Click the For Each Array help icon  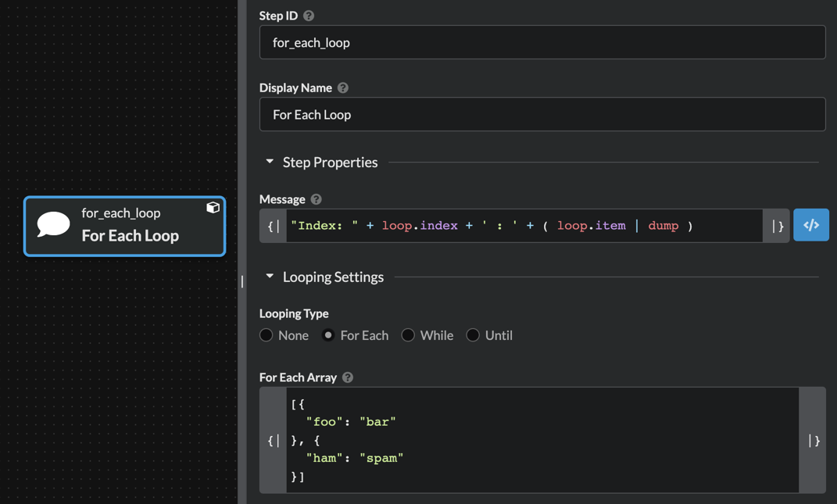[348, 377]
